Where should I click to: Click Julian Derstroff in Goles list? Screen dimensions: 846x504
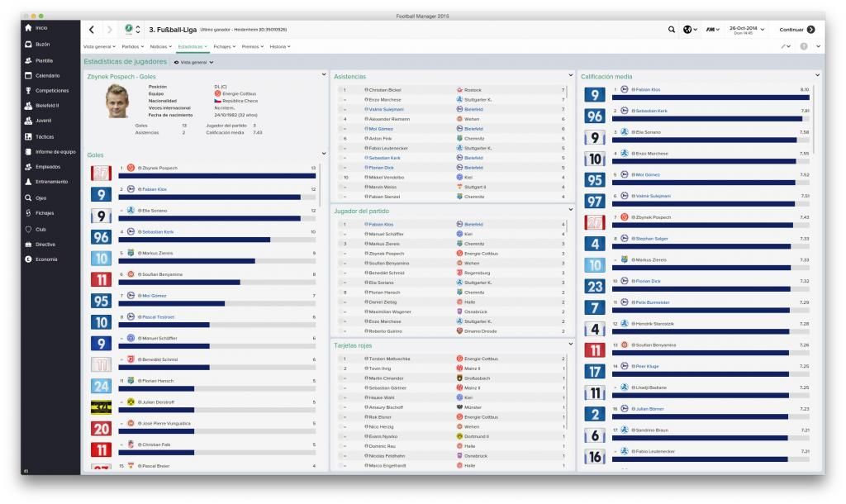[156, 402]
